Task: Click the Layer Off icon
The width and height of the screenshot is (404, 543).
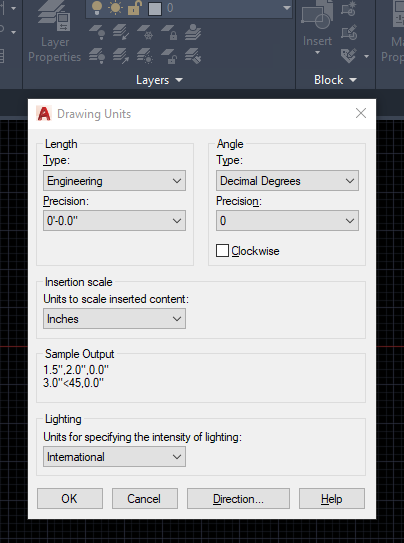Action: pos(97,32)
